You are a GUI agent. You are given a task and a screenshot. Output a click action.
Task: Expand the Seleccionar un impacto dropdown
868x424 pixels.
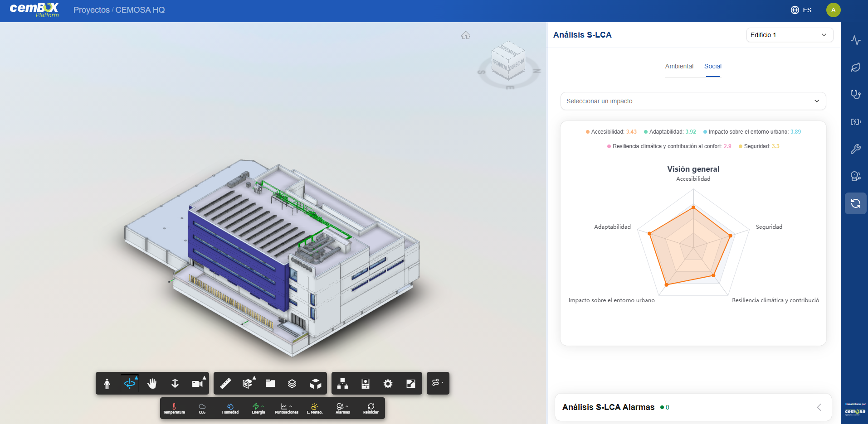[693, 101]
